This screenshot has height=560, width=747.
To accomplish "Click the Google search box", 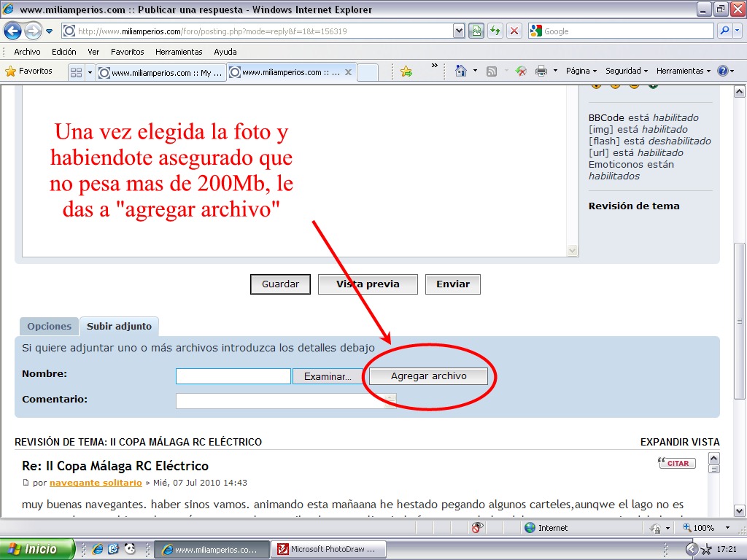I will (x=628, y=31).
